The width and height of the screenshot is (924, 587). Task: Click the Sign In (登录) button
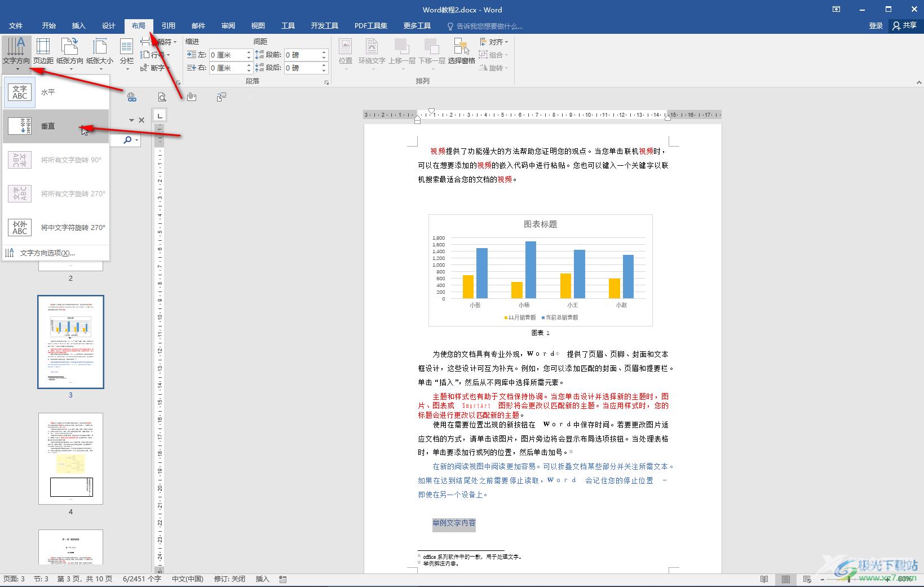coord(876,25)
